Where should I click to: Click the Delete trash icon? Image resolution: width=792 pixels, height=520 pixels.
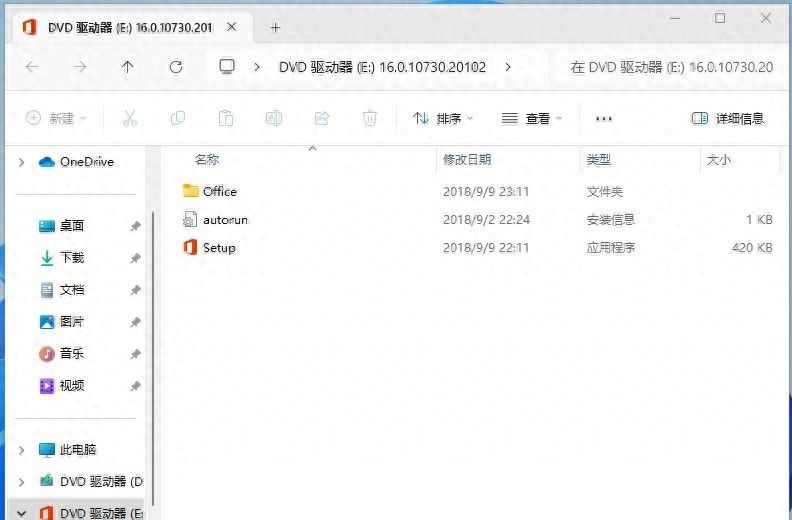[370, 118]
